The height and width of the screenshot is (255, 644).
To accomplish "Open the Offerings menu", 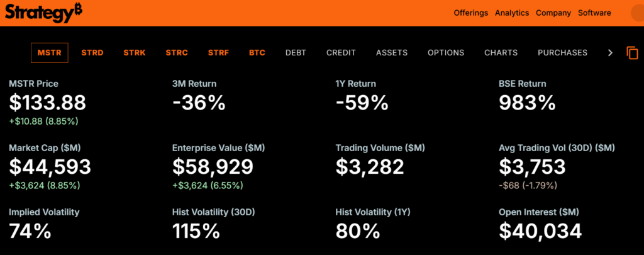I will [x=470, y=13].
